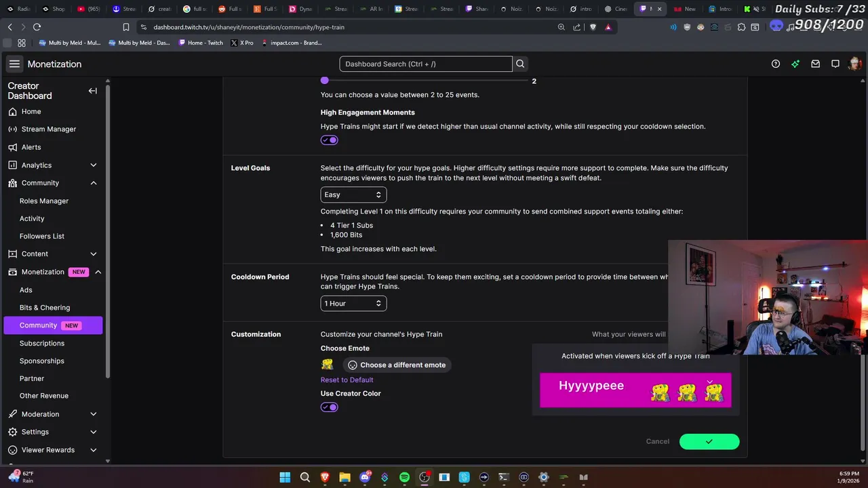Open Spotify from the taskbar
This screenshot has height=488, width=868.
(404, 477)
